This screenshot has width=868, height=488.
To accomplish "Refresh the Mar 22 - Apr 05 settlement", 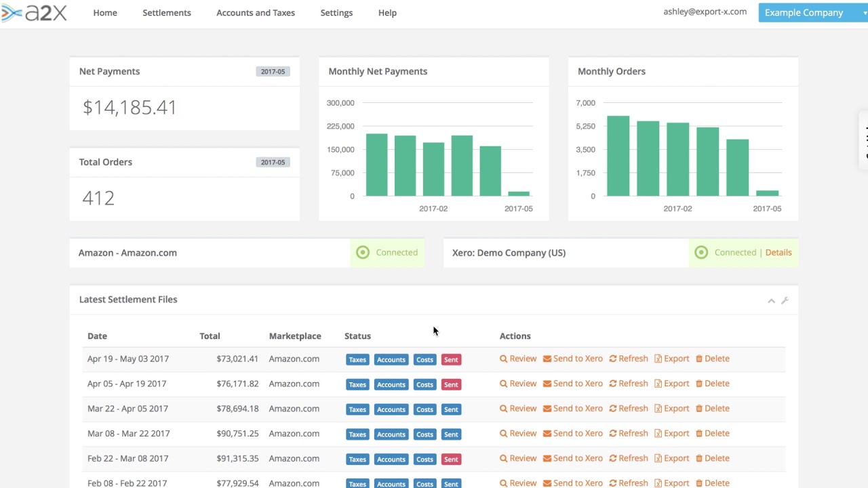I will pos(629,408).
